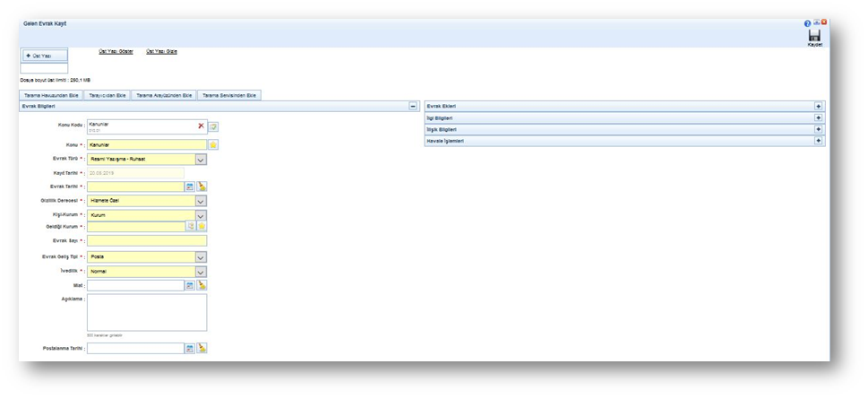This screenshot has width=868, height=399.
Task: Collapse the Evrak Bilgileri panel
Action: [413, 106]
